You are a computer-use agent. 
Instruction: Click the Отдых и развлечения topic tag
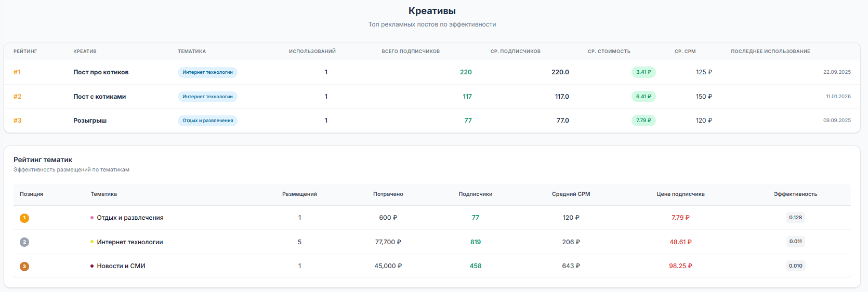pos(207,121)
